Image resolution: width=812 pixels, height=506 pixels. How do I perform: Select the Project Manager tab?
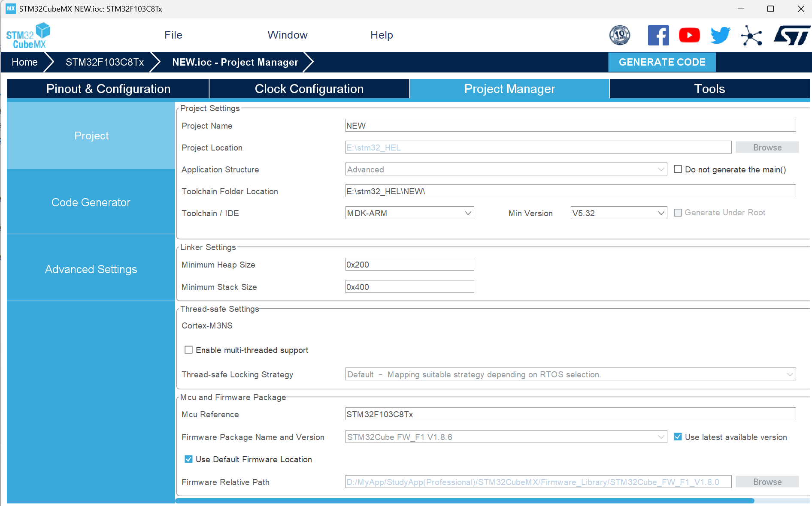coord(509,89)
